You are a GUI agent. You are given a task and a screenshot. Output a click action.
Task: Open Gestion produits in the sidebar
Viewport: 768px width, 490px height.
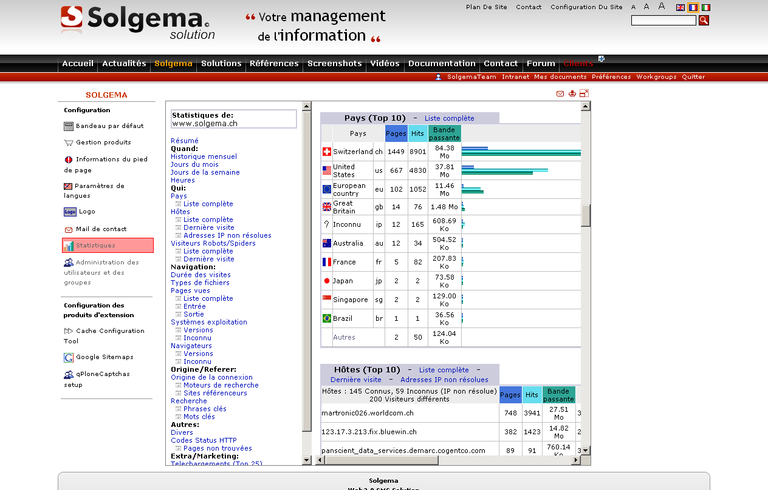[x=103, y=142]
